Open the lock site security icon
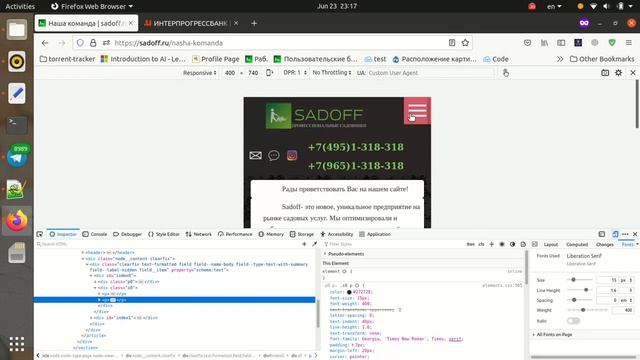Image resolution: width=640 pixels, height=360 pixels. click(93, 43)
